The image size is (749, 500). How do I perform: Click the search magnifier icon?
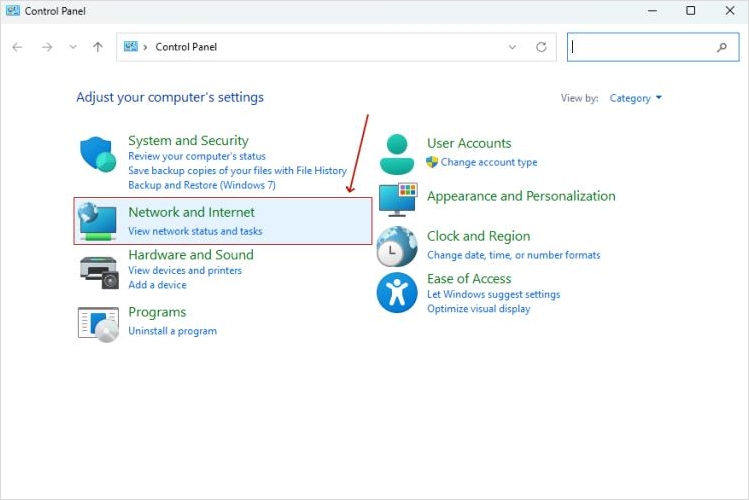[722, 47]
